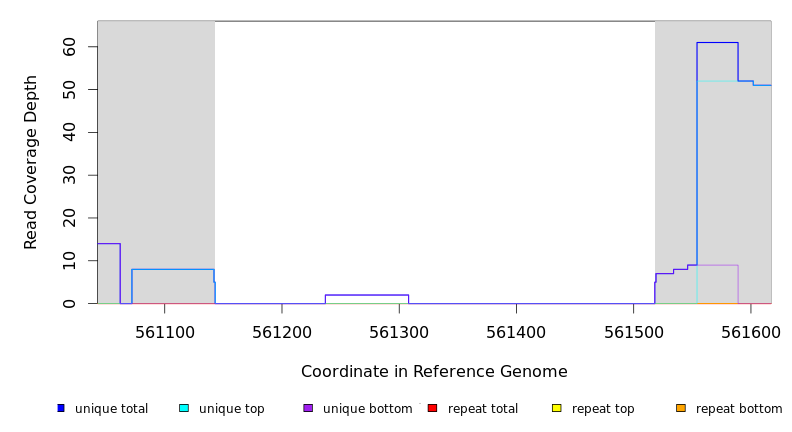Viewport: 792px width, 432px height.
Task: Click x-axis tick label 561600
Action: click(x=750, y=331)
